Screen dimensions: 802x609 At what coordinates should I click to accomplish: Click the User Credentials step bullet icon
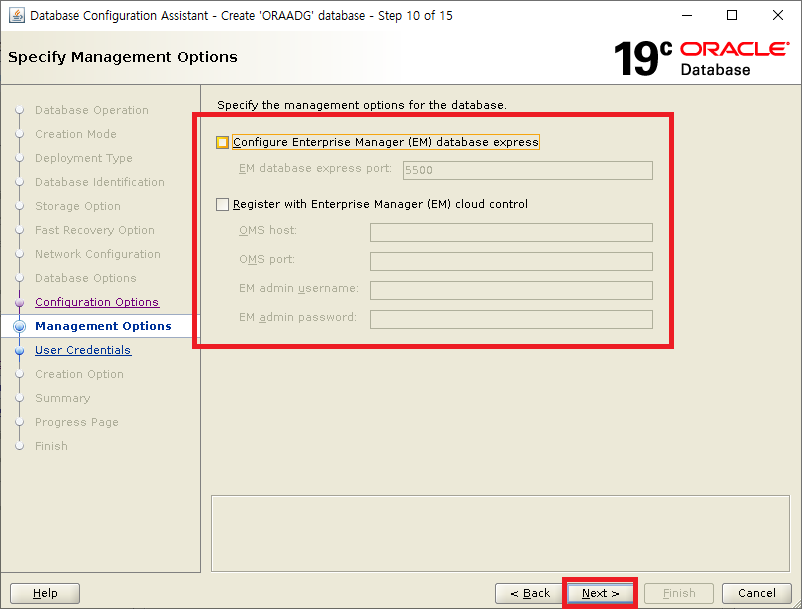19,351
